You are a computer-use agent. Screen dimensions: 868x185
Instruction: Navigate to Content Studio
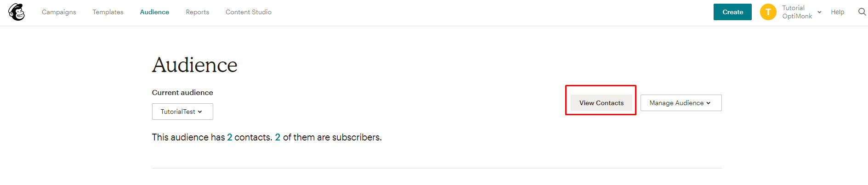(x=249, y=12)
